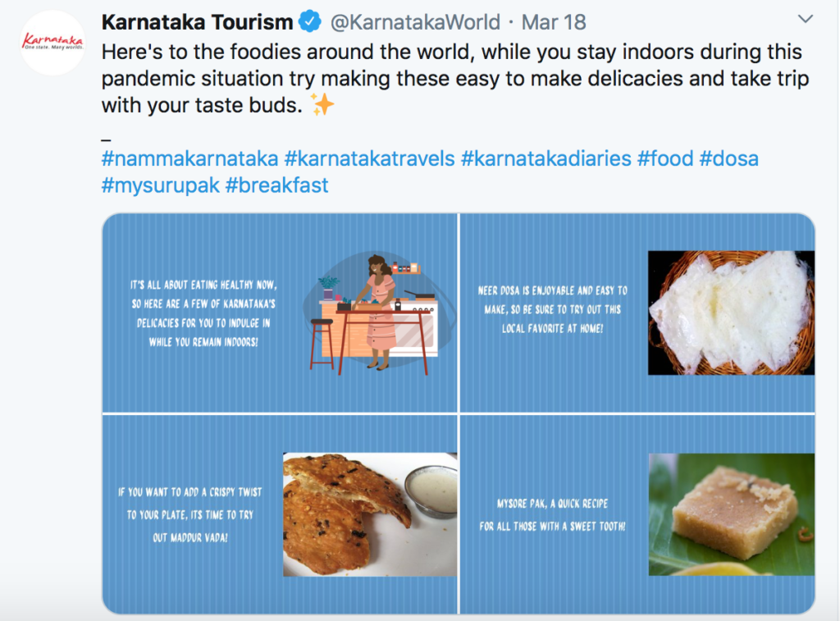The image size is (840, 621).
Task: Click the #dosa hashtag
Action: tap(728, 158)
